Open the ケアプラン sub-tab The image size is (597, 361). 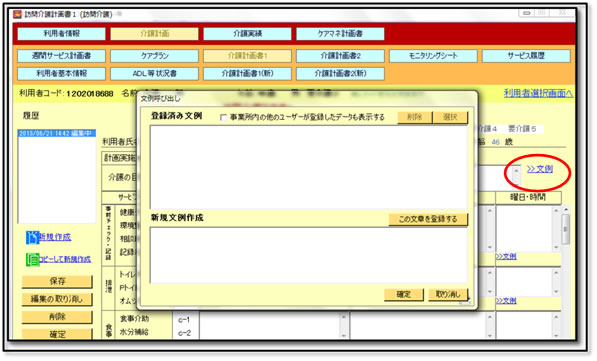click(154, 56)
